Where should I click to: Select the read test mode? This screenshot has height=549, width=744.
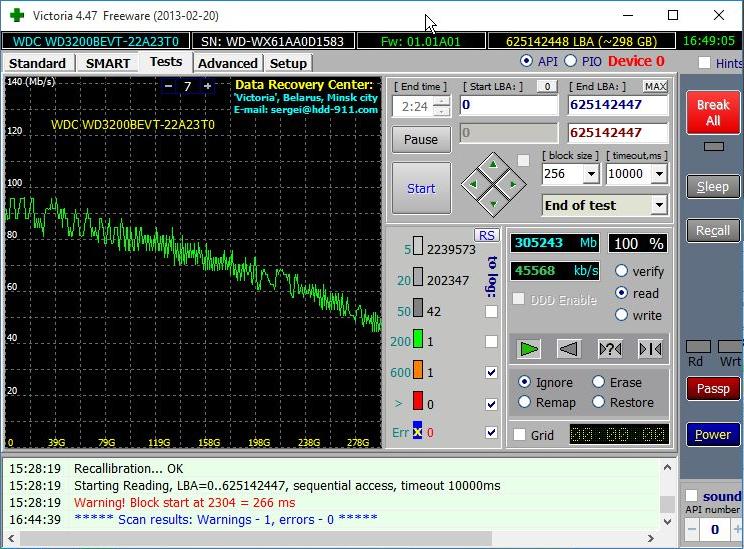[621, 293]
